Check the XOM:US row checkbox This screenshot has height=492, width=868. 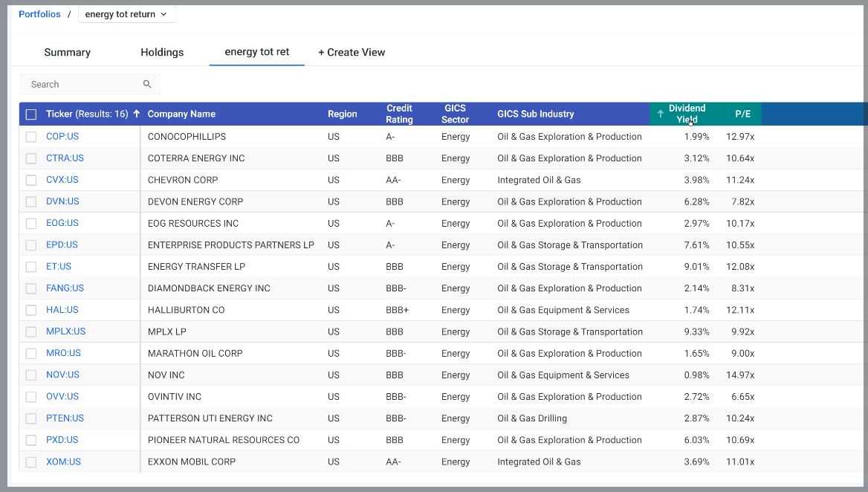coord(31,462)
